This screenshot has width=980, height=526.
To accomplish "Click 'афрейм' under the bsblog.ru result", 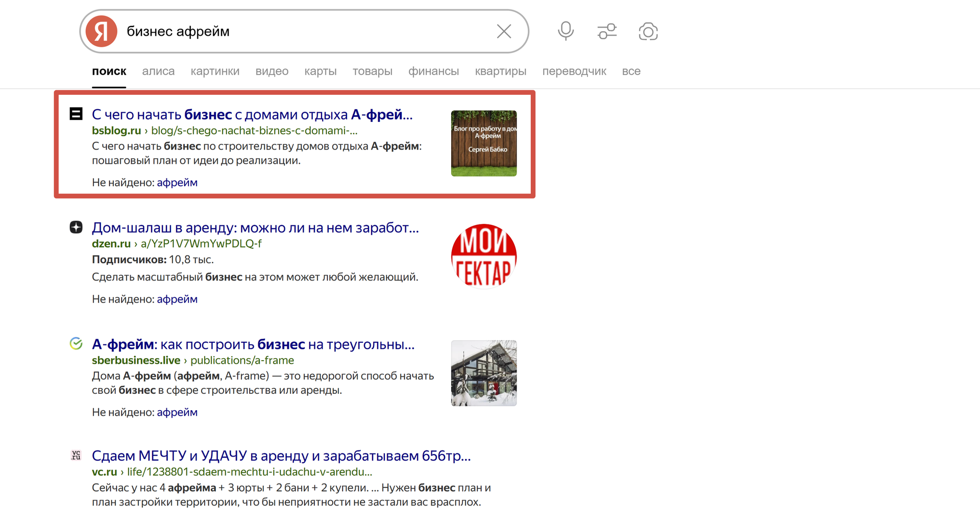I will (177, 183).
